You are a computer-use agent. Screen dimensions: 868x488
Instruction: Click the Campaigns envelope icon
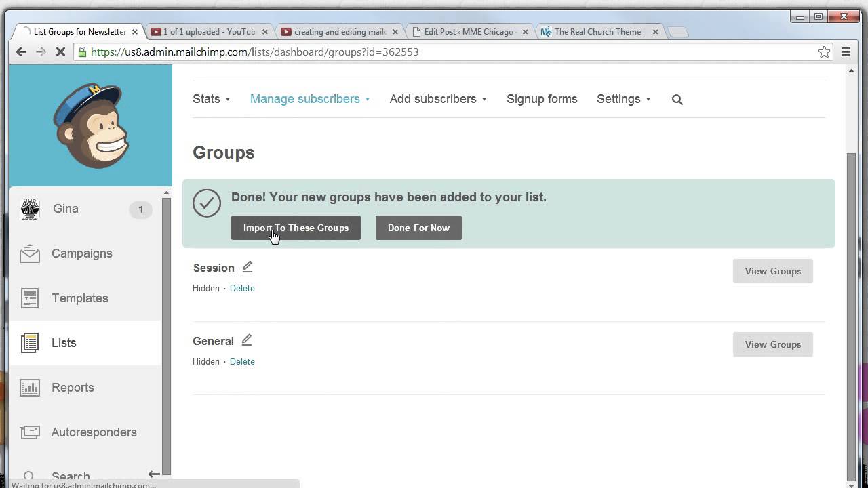click(30, 253)
